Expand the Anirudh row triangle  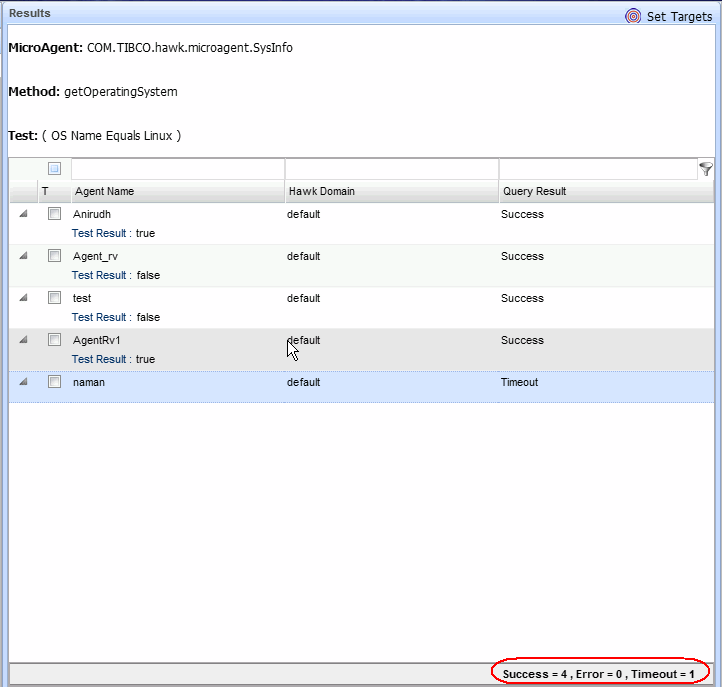point(23,214)
